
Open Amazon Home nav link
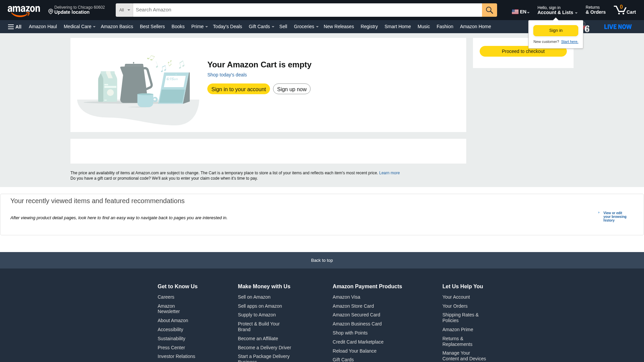click(475, 26)
